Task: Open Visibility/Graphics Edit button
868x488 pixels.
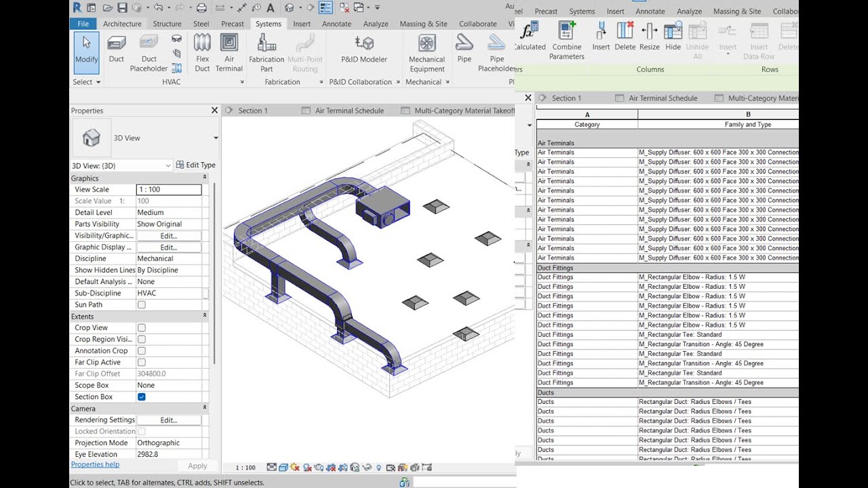Action: (x=169, y=236)
